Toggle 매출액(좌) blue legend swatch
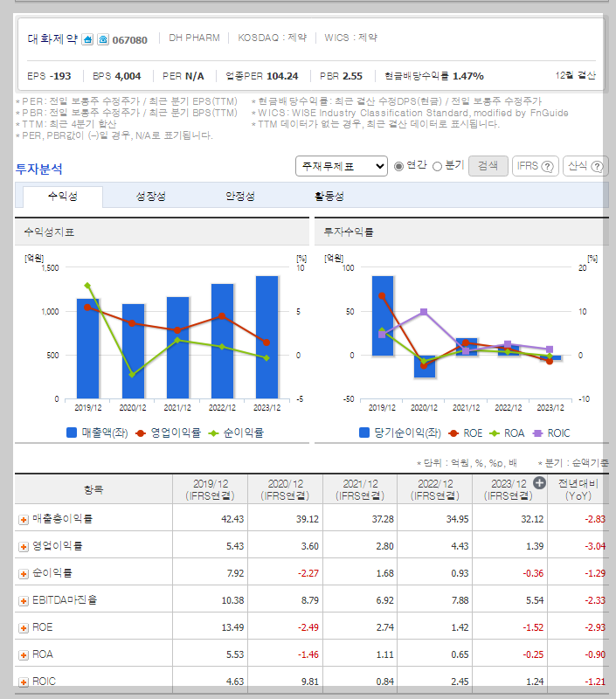This screenshot has height=699, width=616. [72, 433]
